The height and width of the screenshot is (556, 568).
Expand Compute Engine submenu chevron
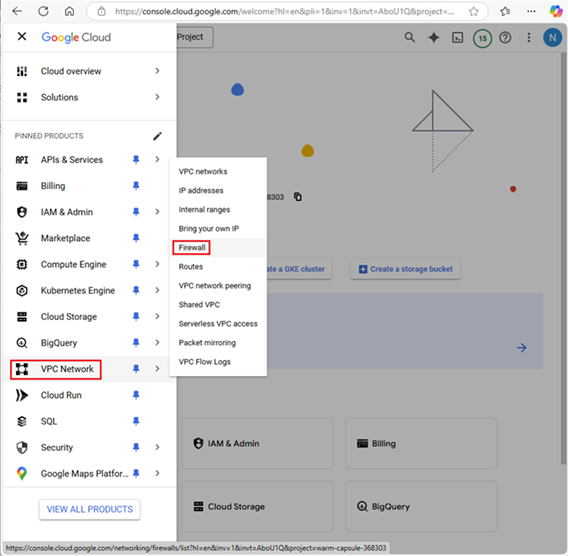(157, 264)
